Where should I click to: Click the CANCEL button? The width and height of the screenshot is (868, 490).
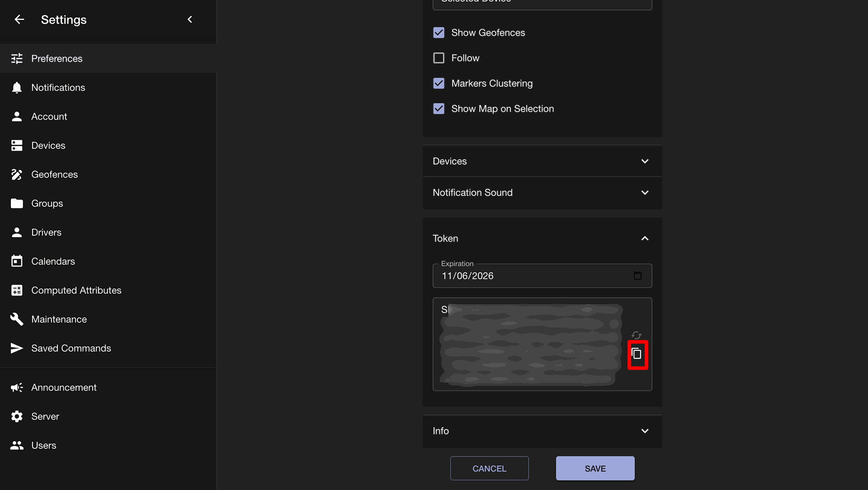(489, 468)
